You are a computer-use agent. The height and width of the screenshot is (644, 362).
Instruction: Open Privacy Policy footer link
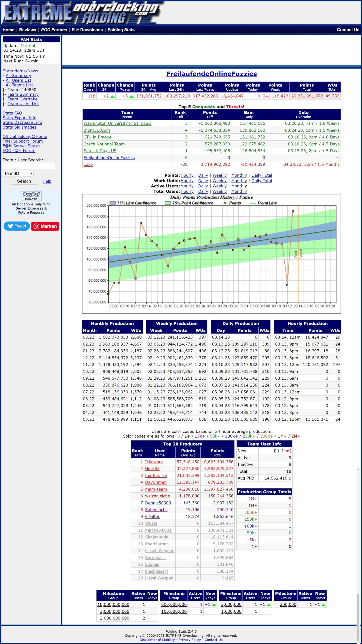[x=190, y=640]
